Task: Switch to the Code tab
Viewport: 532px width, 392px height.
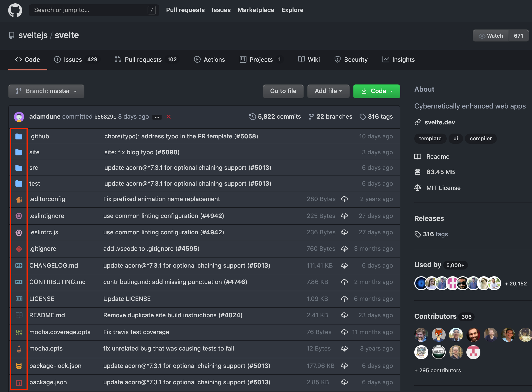Action: [27, 60]
